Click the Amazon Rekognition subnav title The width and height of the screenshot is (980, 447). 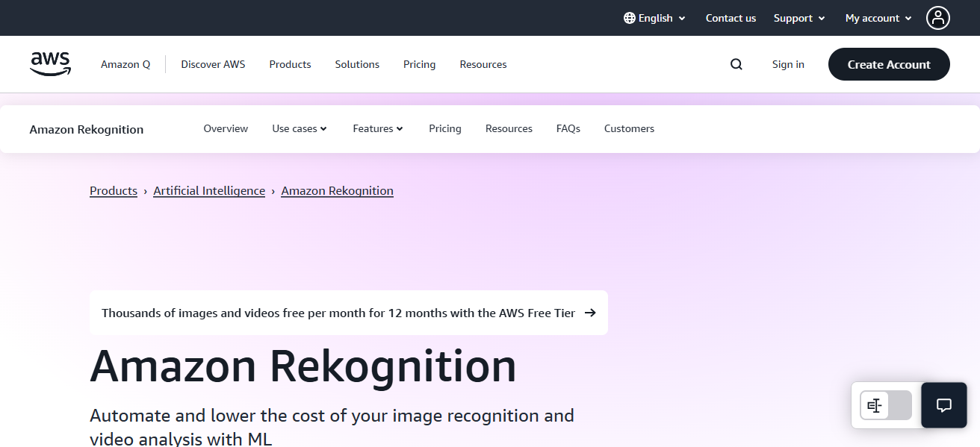click(x=87, y=129)
